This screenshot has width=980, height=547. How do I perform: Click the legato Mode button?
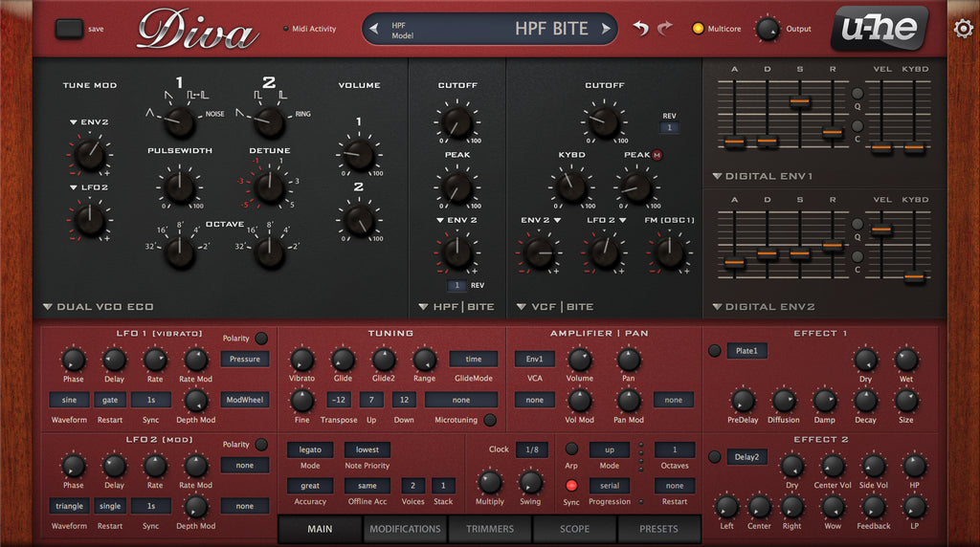[x=310, y=449]
